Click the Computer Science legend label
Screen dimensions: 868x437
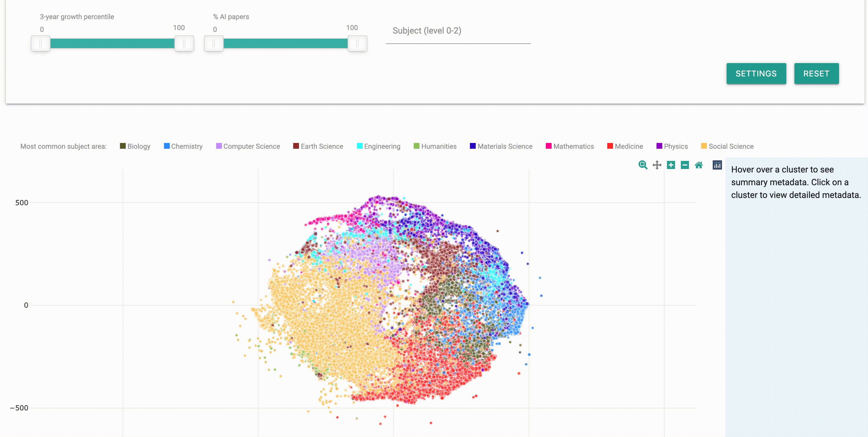[251, 146]
